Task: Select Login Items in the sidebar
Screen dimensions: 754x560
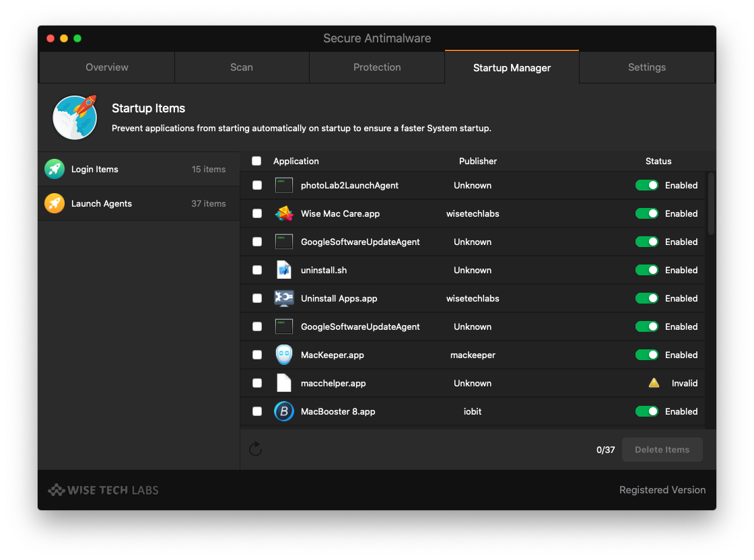Action: pos(139,169)
